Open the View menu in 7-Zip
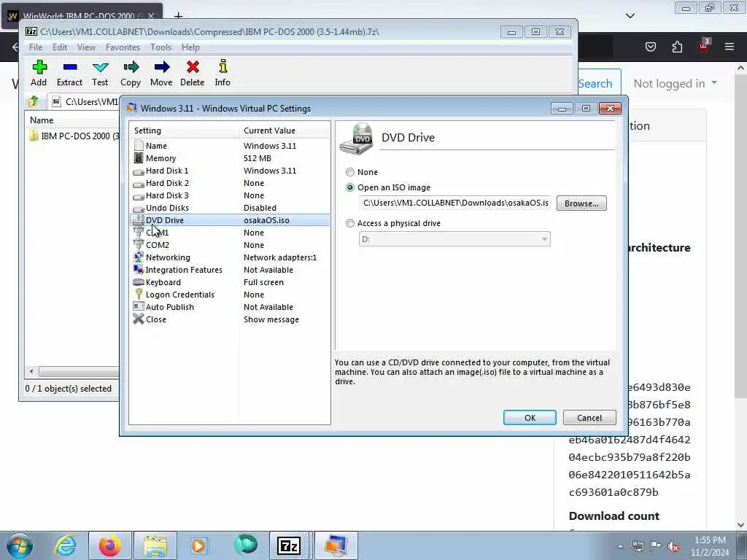The image size is (747, 560). click(x=86, y=47)
